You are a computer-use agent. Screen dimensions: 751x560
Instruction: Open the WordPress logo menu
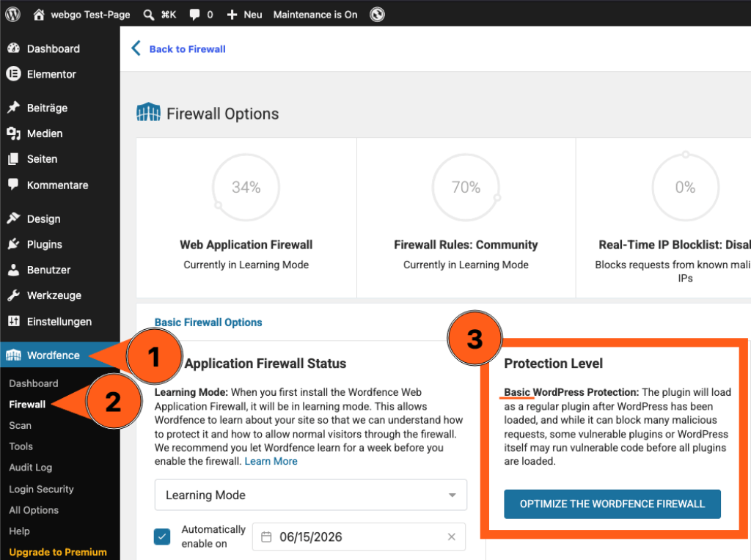click(x=13, y=15)
